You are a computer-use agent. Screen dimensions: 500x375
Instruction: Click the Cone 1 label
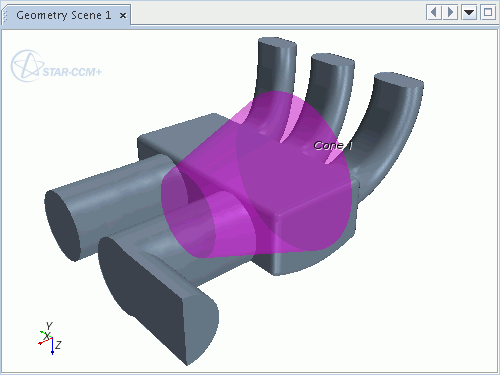click(x=333, y=145)
